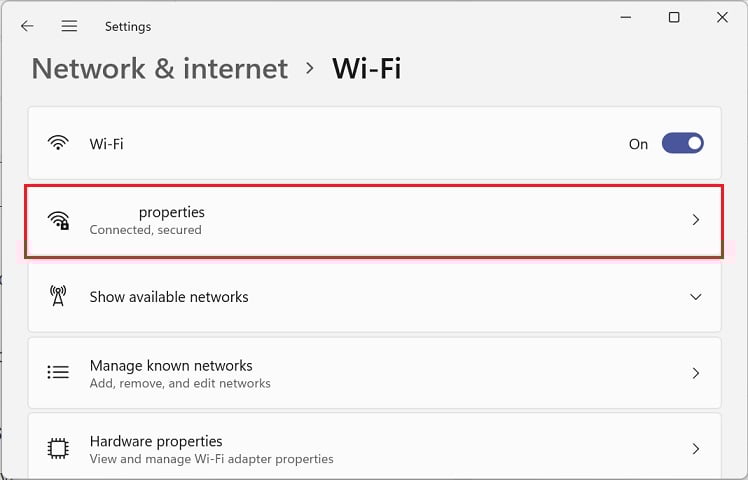
Task: Click the list icon beside Manage known networks
Action: coord(58,372)
